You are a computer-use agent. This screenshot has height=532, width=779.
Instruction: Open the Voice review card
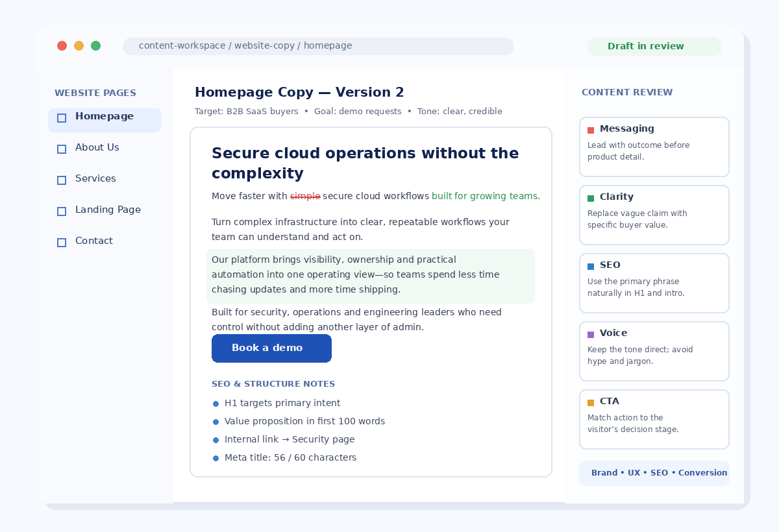tap(654, 352)
